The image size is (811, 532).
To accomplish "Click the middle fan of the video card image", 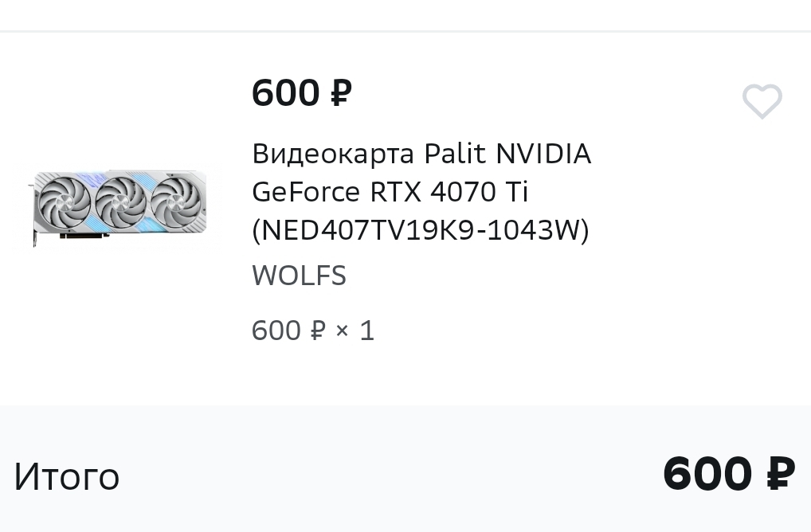I will [120, 202].
